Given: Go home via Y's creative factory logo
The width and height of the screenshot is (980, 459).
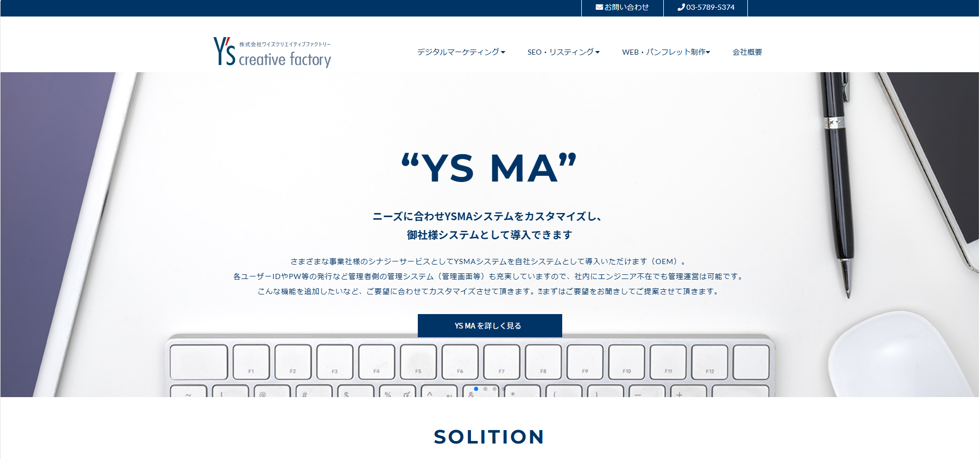Looking at the screenshot, I should point(272,52).
